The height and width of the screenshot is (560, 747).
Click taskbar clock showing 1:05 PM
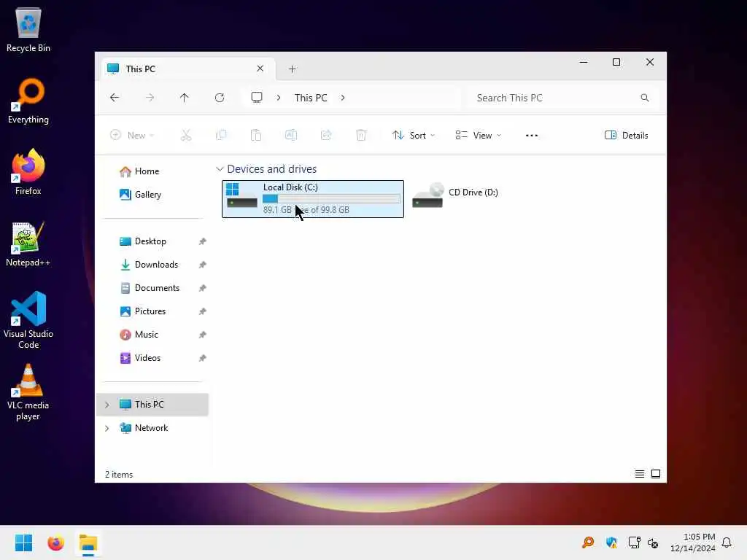[693, 542]
